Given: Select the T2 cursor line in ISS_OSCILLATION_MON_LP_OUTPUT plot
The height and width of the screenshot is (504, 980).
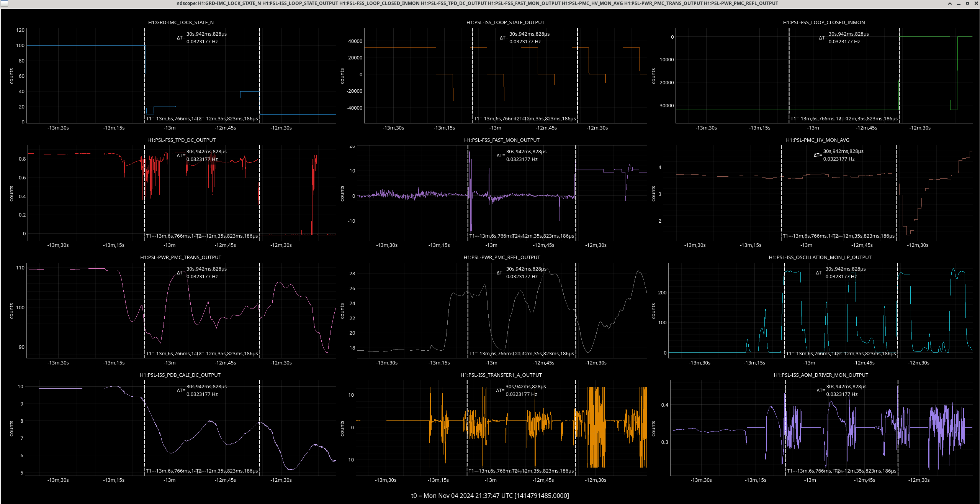Looking at the screenshot, I should pyautogui.click(x=898, y=310).
